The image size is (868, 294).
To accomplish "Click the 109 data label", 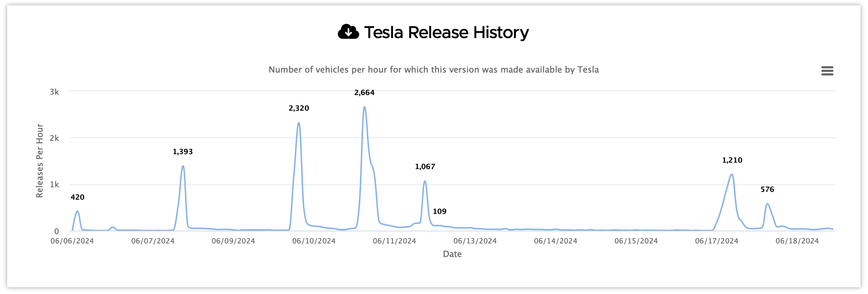I will [x=439, y=211].
